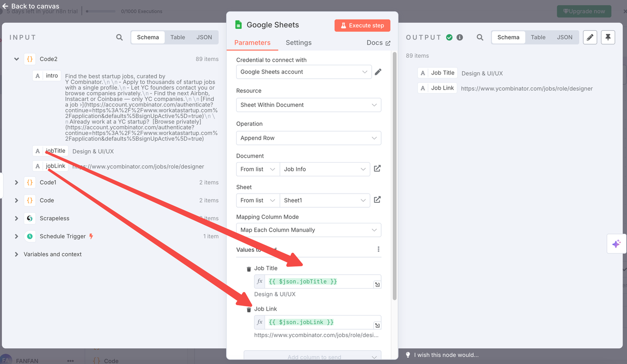This screenshot has height=364, width=627.
Task: Open Job Info document in new tab
Action: pyautogui.click(x=377, y=169)
